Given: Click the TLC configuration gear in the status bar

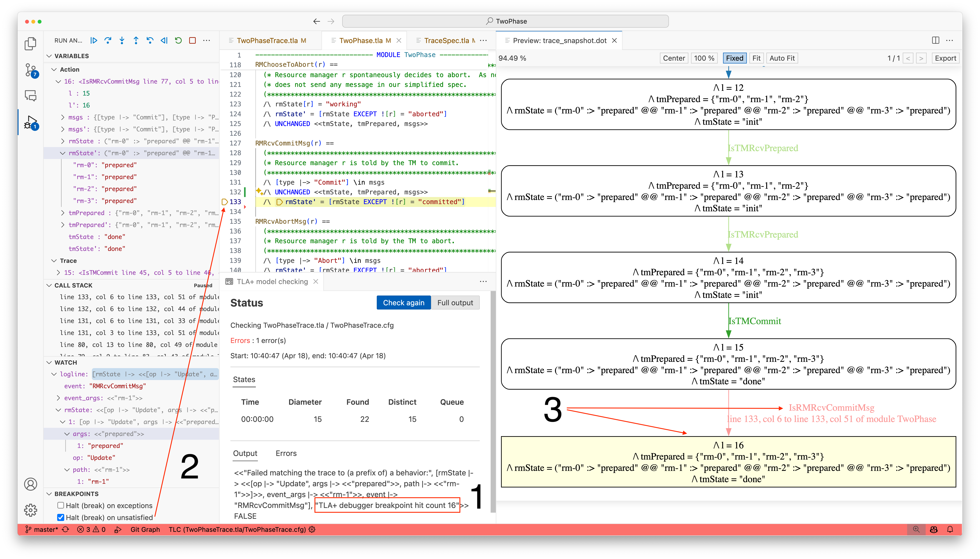Looking at the screenshot, I should click(312, 529).
